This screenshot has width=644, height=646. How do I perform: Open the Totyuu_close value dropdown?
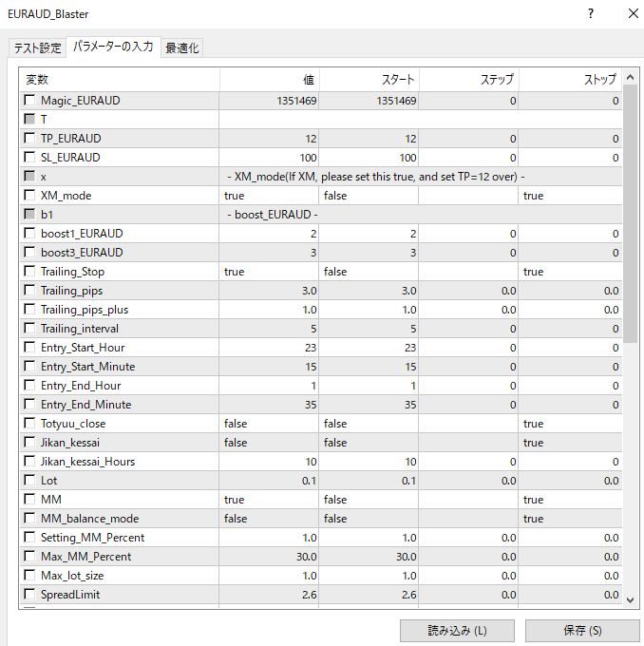269,424
